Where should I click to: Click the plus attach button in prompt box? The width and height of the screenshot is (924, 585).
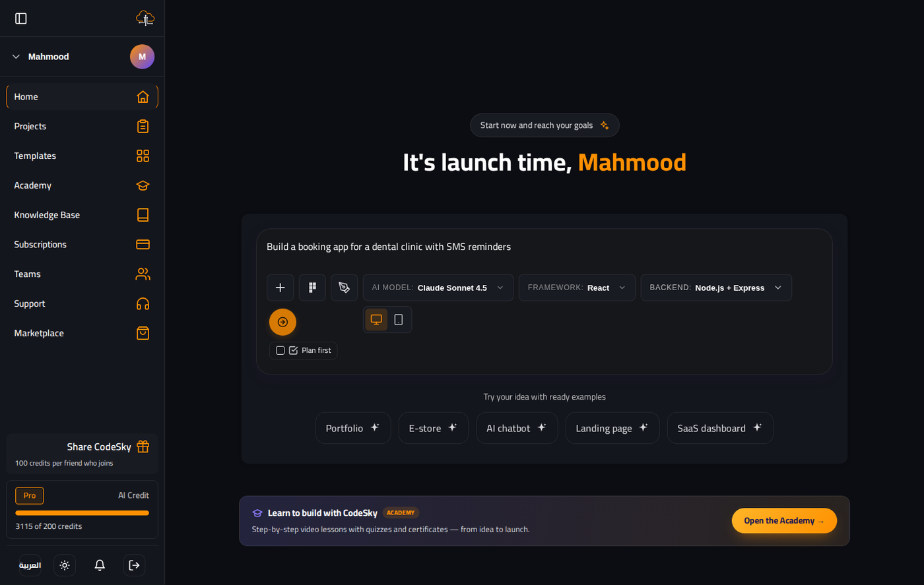pyautogui.click(x=280, y=288)
